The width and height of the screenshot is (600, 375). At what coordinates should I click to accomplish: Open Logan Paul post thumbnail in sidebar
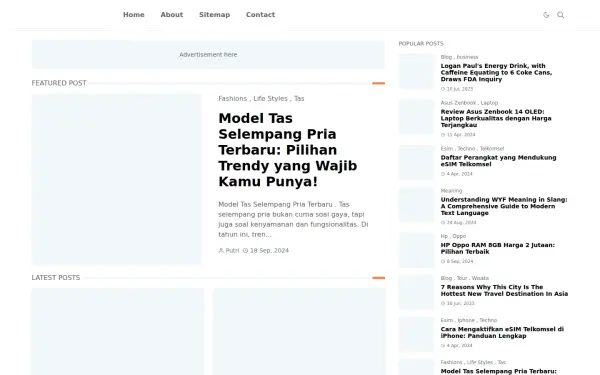point(416,72)
